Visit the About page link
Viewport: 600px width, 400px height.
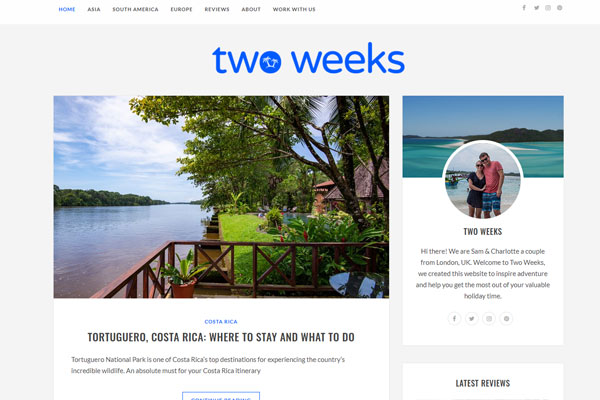pos(251,9)
